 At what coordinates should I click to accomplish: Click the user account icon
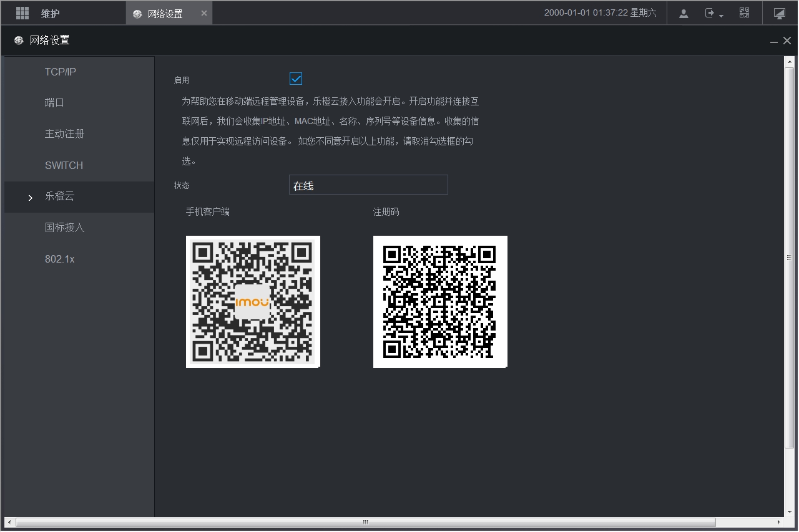pos(684,13)
